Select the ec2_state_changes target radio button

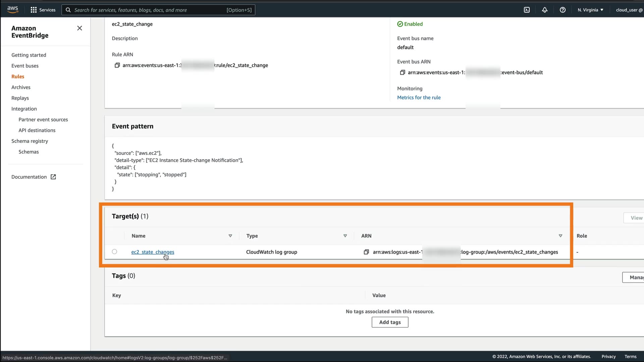click(x=114, y=252)
